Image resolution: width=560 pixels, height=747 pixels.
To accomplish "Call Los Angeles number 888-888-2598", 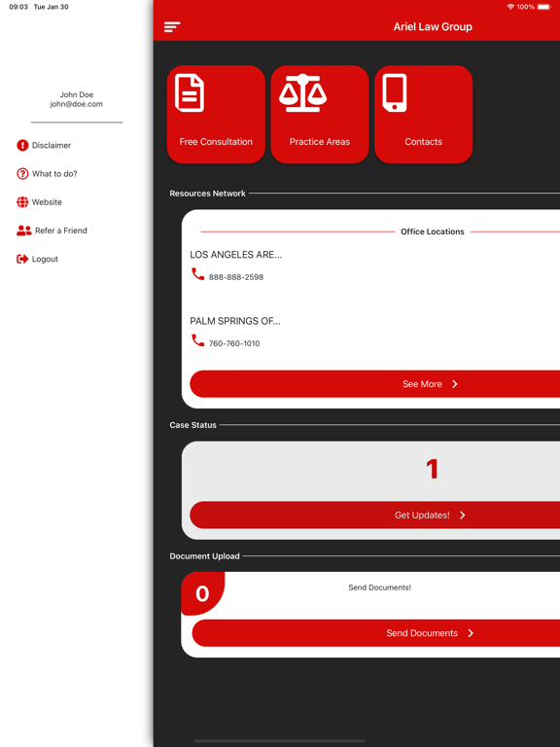I will [235, 277].
